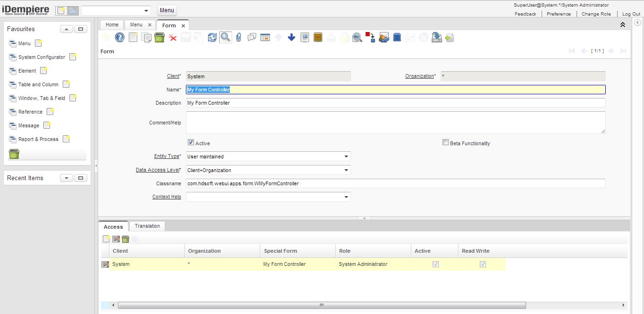Toggle Read Write checkbox in Access row
This screenshot has height=314, width=644.
(x=483, y=264)
